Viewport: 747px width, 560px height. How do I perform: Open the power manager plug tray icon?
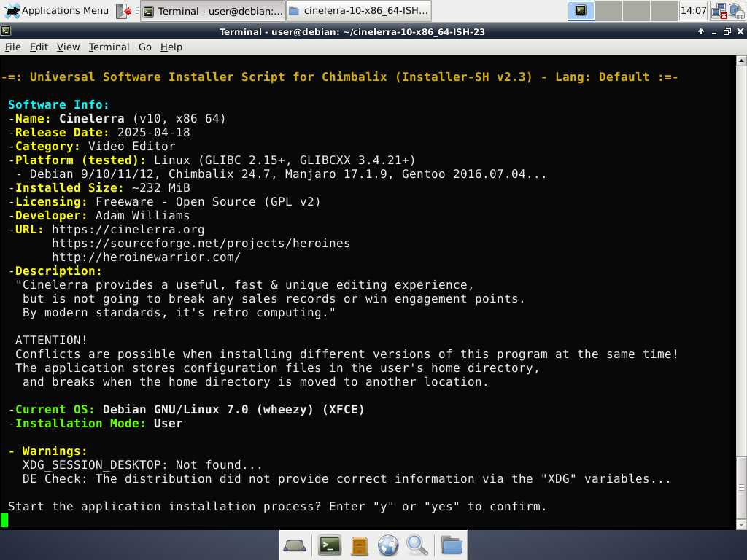737,11
